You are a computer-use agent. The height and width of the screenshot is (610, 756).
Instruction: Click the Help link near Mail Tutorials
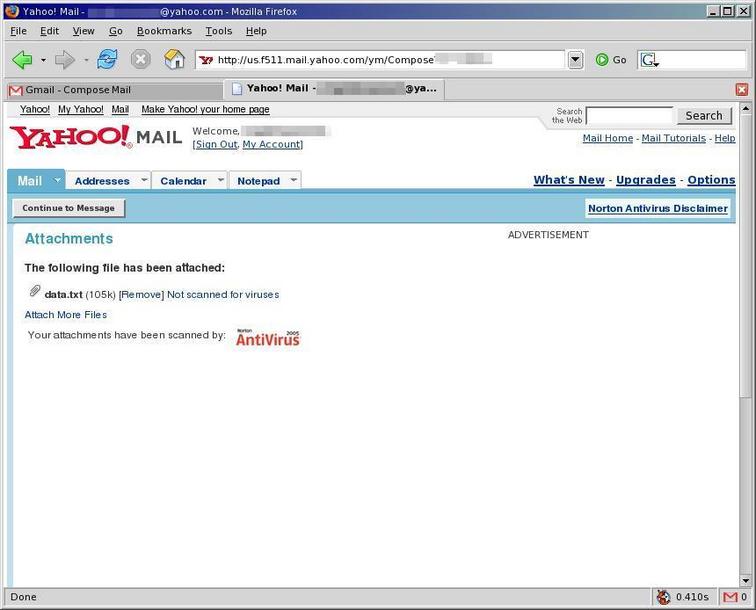(725, 138)
